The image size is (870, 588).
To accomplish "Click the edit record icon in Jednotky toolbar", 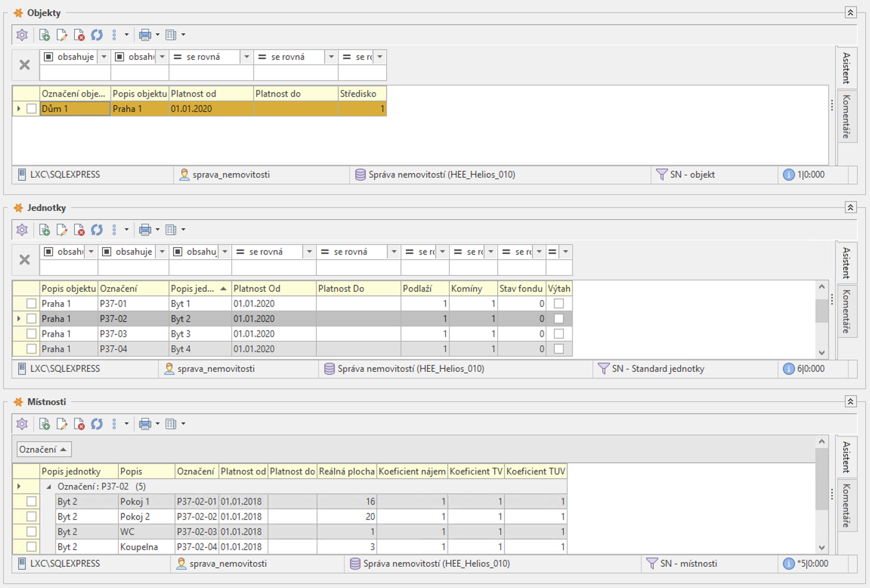I will (62, 230).
